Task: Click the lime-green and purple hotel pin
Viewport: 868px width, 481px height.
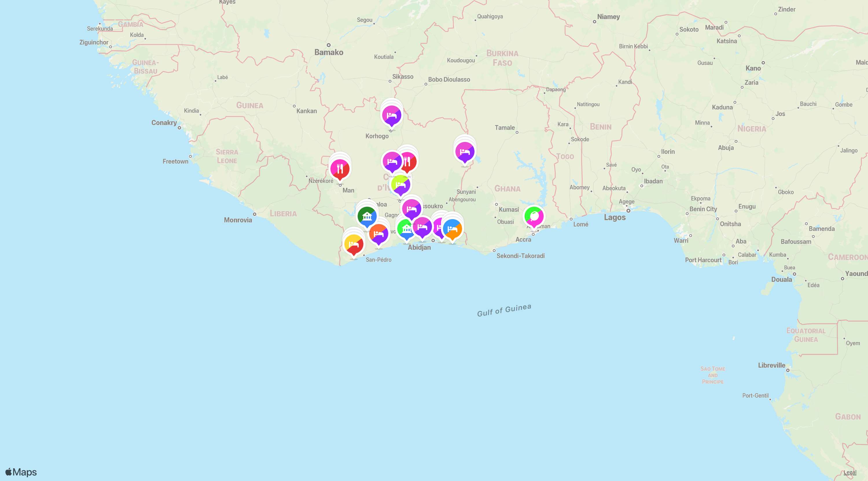Action: 401,185
